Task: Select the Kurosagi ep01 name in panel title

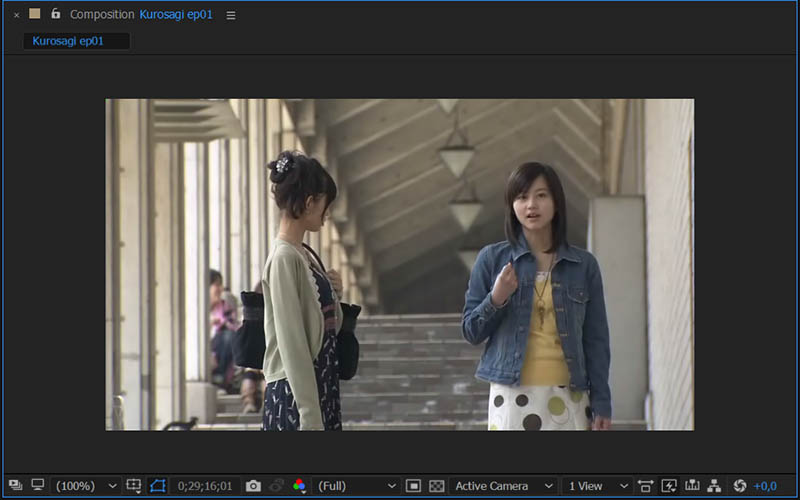Action: pos(176,15)
